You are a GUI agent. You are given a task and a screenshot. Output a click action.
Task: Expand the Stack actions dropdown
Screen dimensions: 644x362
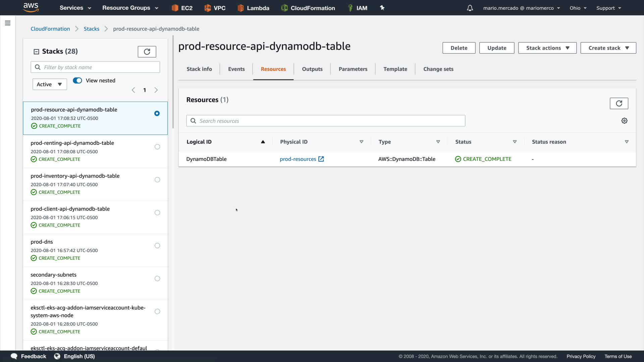pyautogui.click(x=547, y=48)
